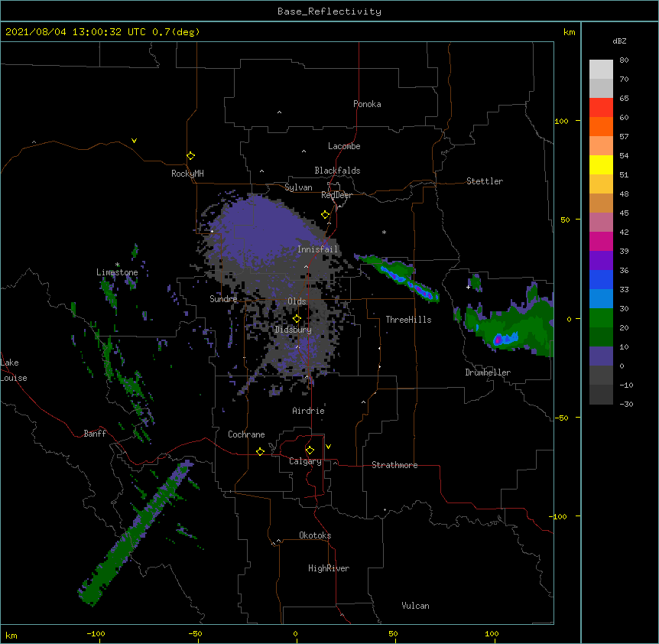This screenshot has width=659, height=644.
Task: Click the asterisk marker east of Innisfail
Action: coord(384,232)
